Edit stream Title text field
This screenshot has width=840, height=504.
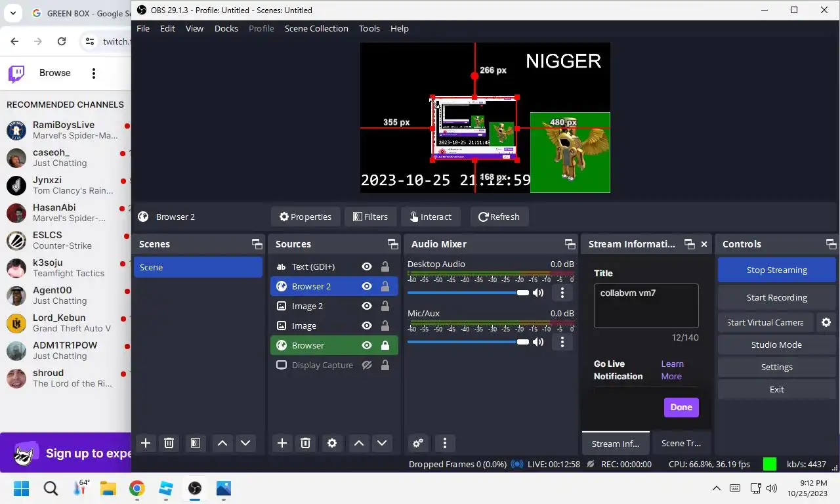(x=646, y=306)
